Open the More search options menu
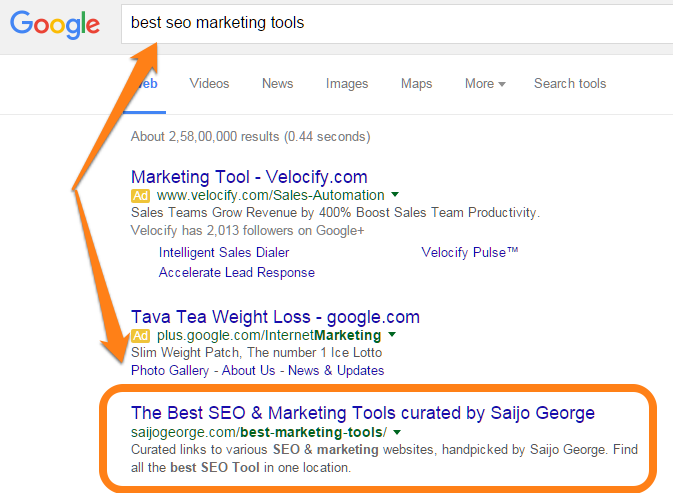Screen dimensions: 673x493 click(485, 84)
